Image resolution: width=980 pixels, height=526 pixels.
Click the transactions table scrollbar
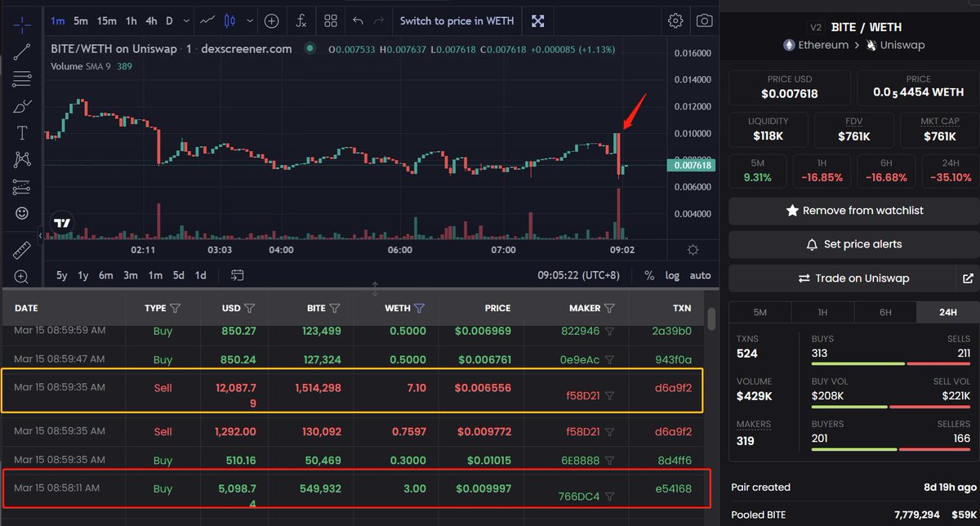click(x=711, y=319)
